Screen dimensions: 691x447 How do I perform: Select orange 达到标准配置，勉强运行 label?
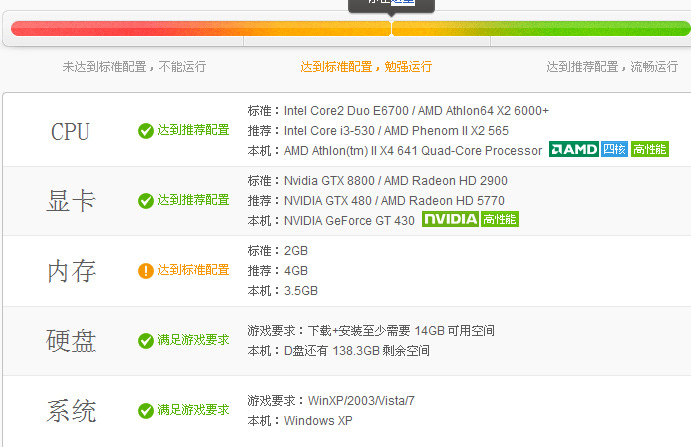pyautogui.click(x=366, y=67)
